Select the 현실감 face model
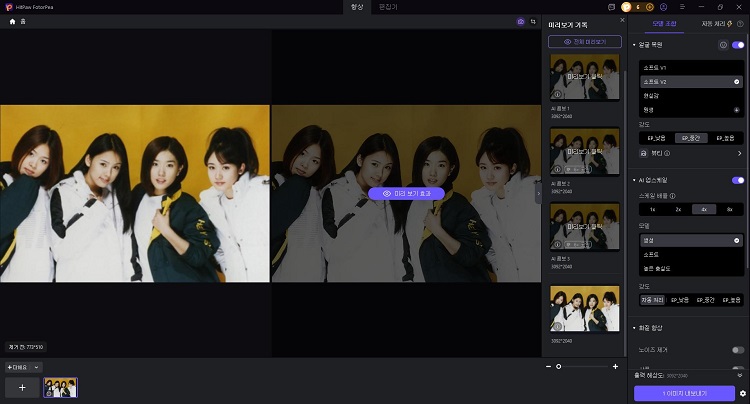Image resolution: width=750 pixels, height=404 pixels. [691, 96]
